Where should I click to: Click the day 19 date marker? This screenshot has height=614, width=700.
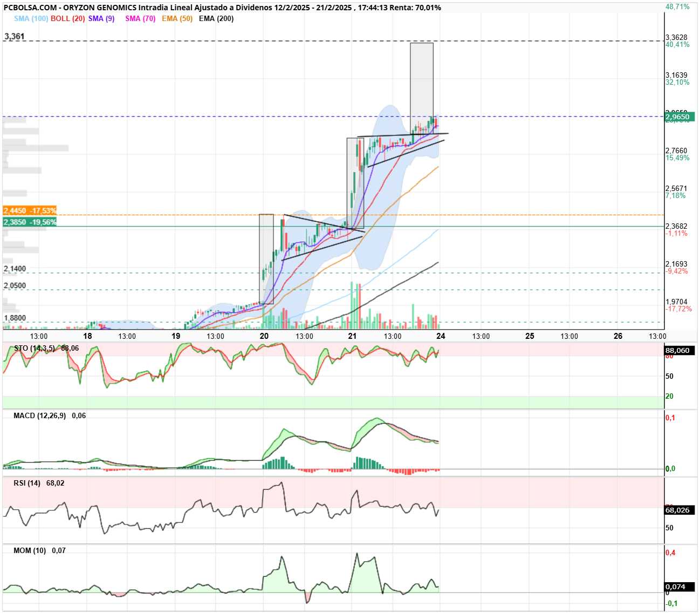point(176,336)
